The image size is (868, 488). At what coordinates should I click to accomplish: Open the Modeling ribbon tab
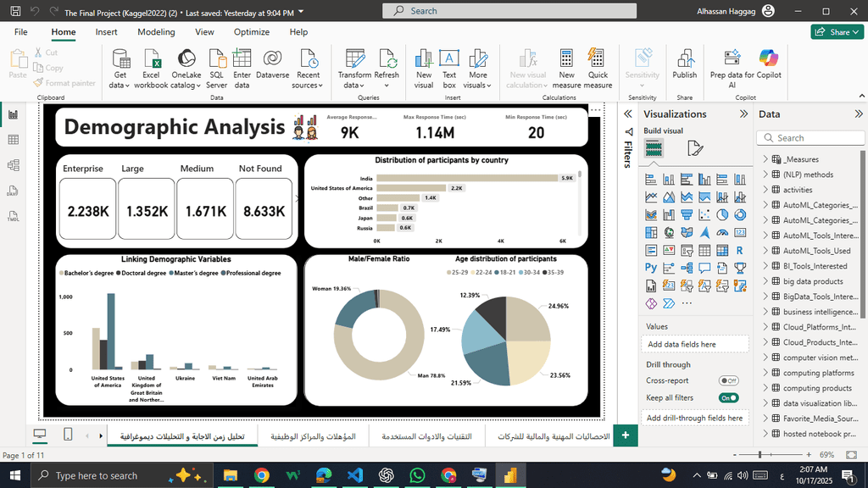point(156,32)
